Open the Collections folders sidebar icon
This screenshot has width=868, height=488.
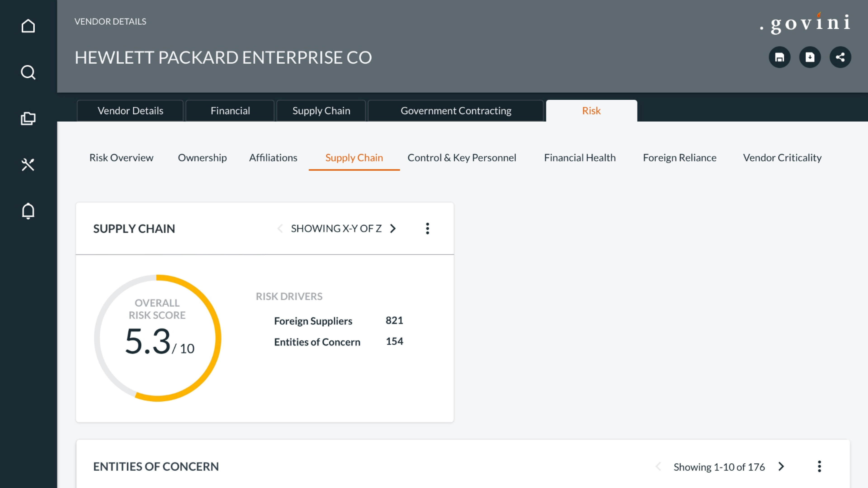pos(28,119)
